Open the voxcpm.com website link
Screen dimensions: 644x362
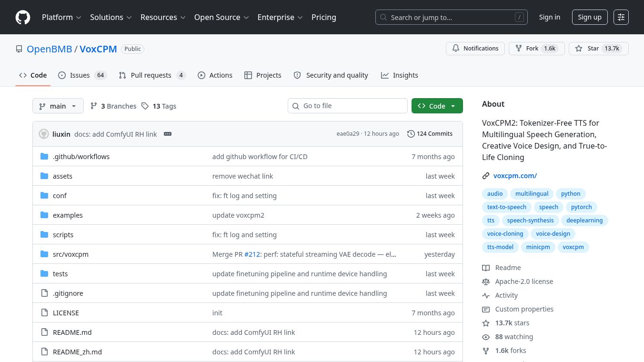coord(515,176)
